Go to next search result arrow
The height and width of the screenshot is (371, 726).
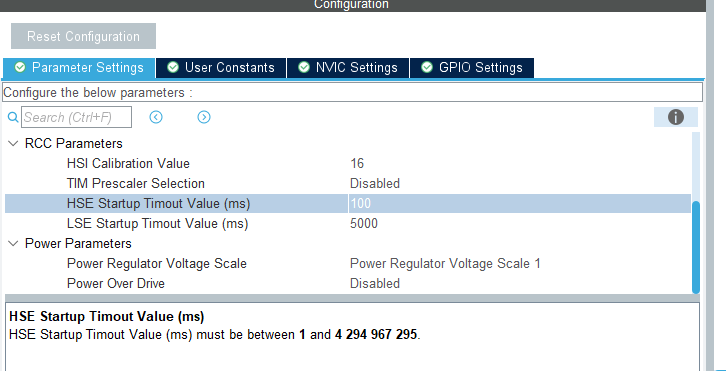coord(204,117)
